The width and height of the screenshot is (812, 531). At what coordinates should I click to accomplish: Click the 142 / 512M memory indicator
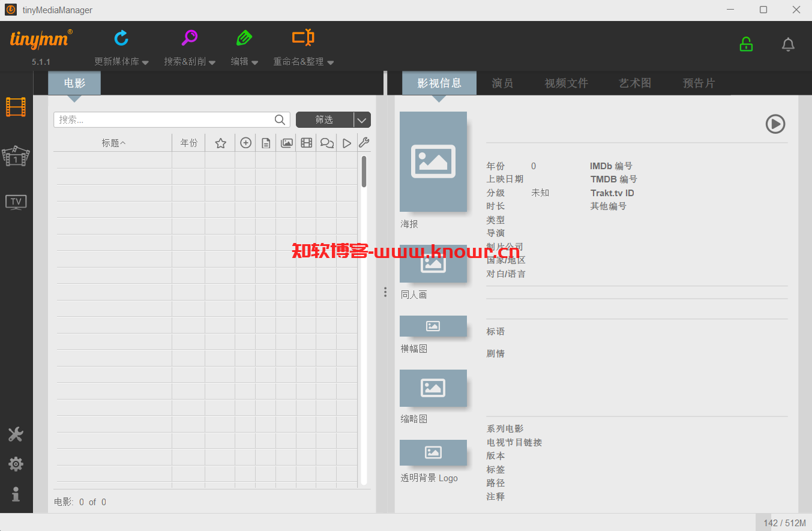784,523
